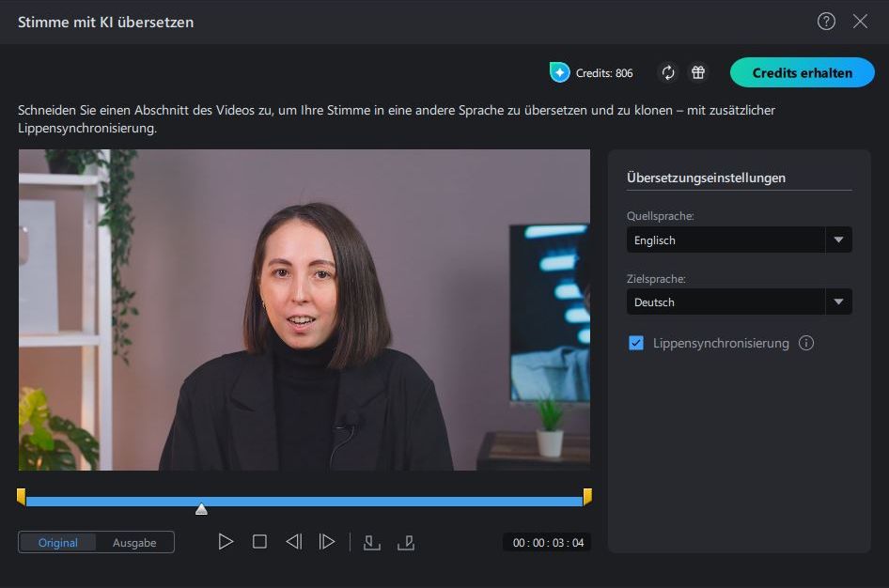Step forward one frame
This screenshot has height=588, width=889.
[327, 542]
